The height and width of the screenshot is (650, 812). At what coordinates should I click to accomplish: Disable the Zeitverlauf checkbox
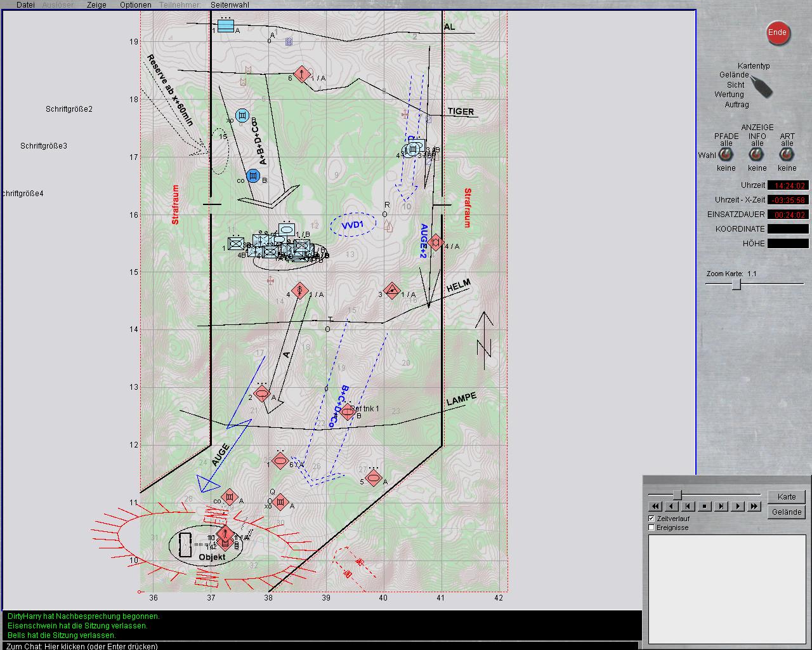pos(652,519)
